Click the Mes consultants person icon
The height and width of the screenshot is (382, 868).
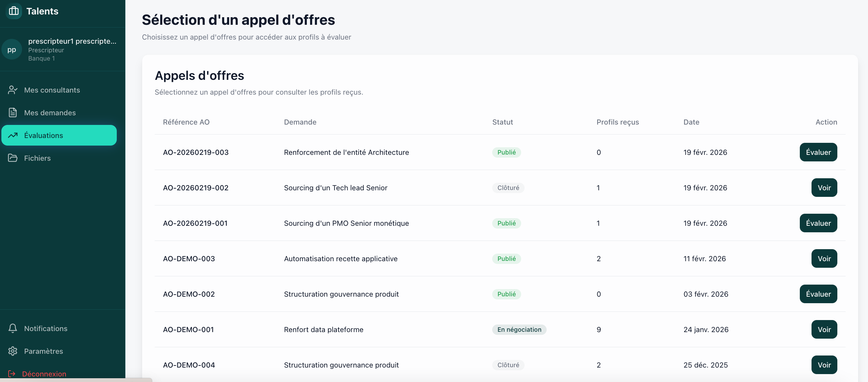[13, 90]
